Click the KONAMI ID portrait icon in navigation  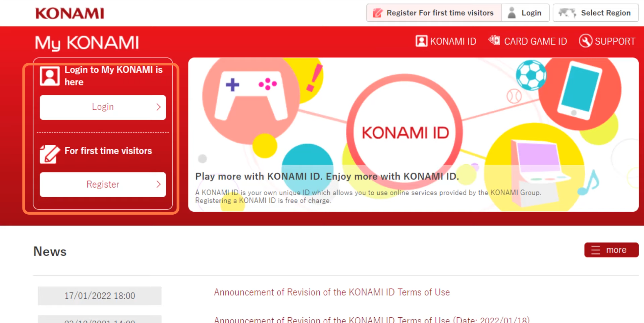[x=421, y=41]
